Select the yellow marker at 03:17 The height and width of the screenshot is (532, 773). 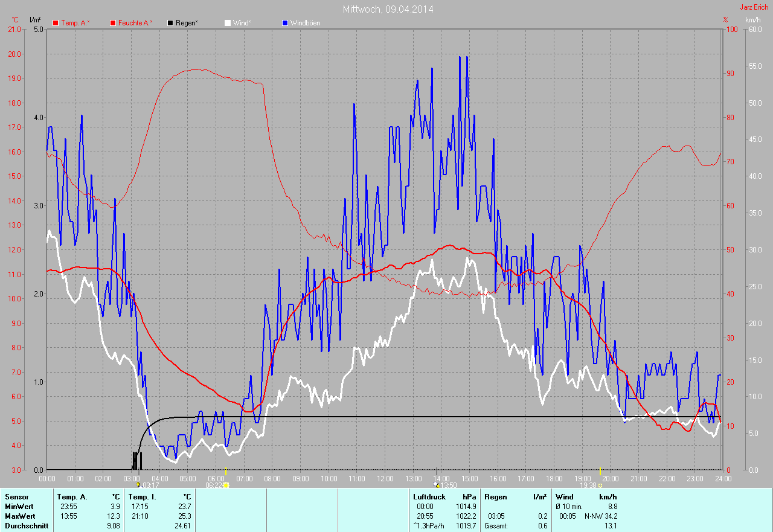coord(138,484)
